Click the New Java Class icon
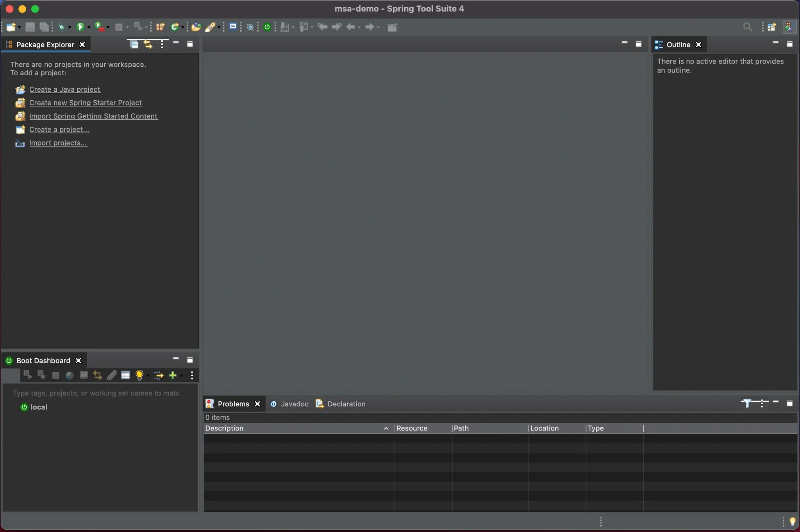The height and width of the screenshot is (532, 800). (174, 27)
